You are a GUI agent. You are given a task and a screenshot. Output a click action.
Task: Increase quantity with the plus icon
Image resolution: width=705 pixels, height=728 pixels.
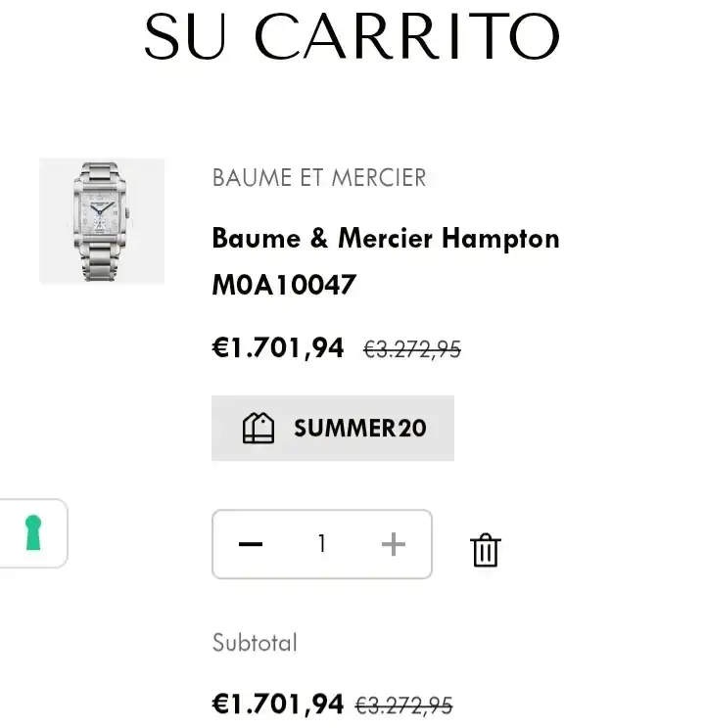click(x=393, y=544)
